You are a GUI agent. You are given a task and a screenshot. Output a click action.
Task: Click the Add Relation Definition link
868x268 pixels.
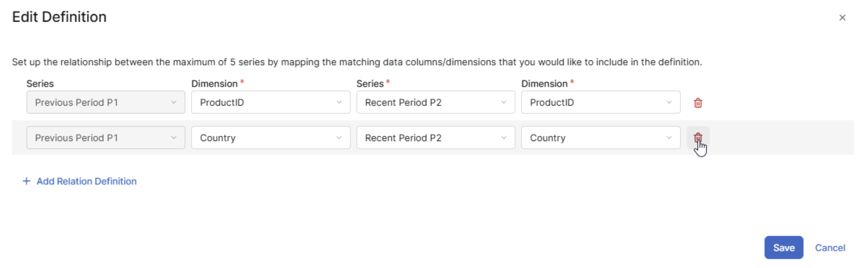click(86, 181)
